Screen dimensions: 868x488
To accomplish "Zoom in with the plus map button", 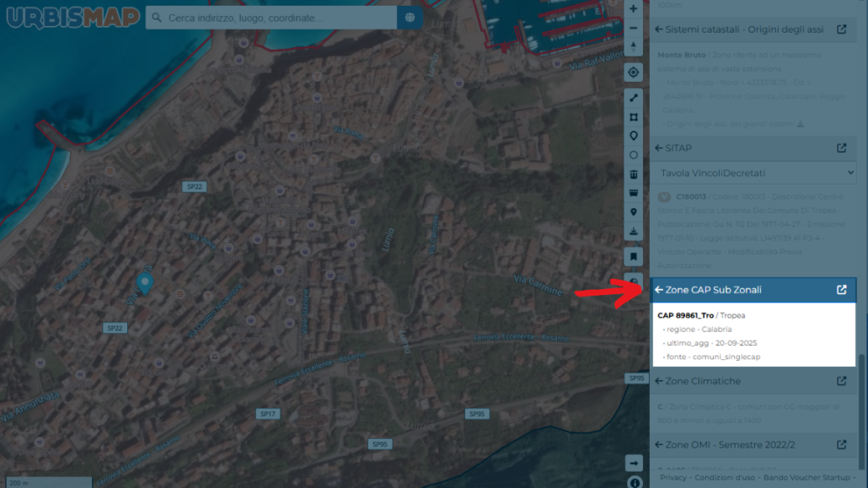I will click(x=633, y=8).
